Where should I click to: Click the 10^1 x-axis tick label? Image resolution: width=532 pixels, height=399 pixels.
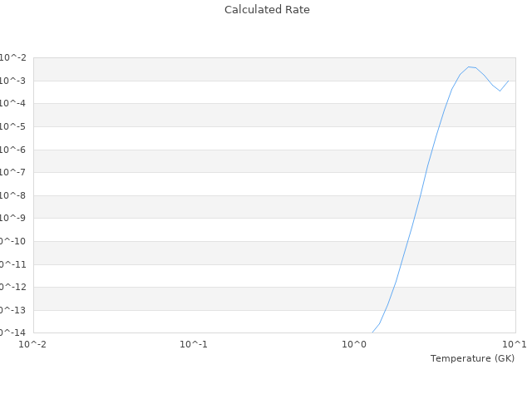pyautogui.click(x=514, y=343)
